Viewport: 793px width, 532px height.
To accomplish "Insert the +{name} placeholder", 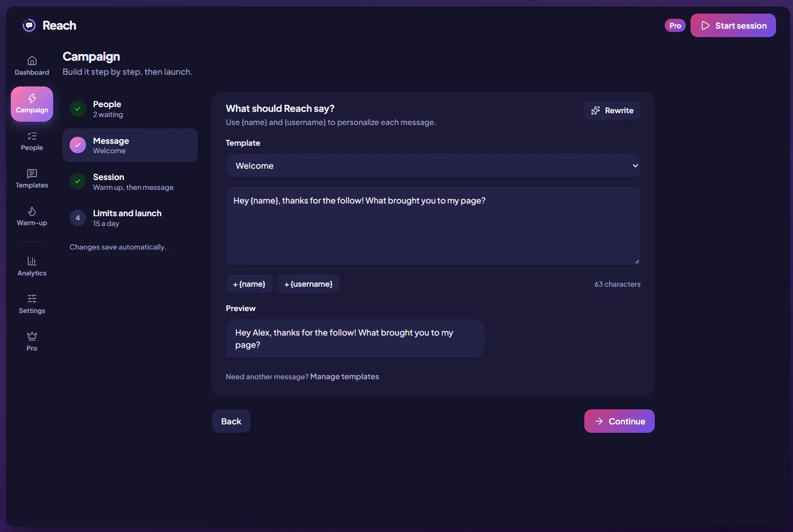I will pos(249,284).
